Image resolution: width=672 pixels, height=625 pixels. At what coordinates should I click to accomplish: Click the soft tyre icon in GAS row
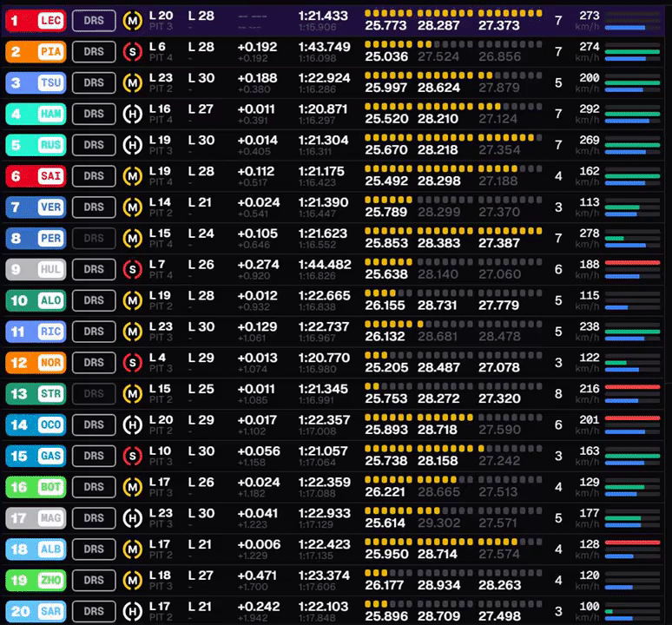click(133, 456)
